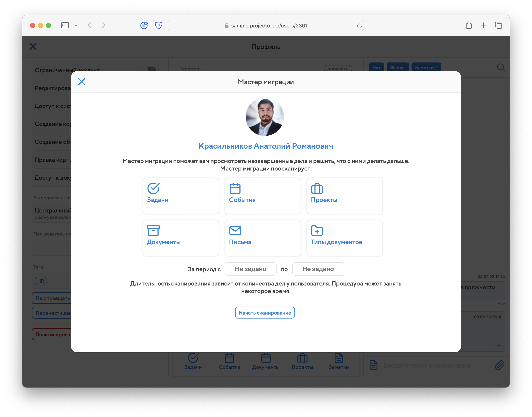Click the user avatar photo
This screenshot has height=417, width=532.
(x=265, y=117)
